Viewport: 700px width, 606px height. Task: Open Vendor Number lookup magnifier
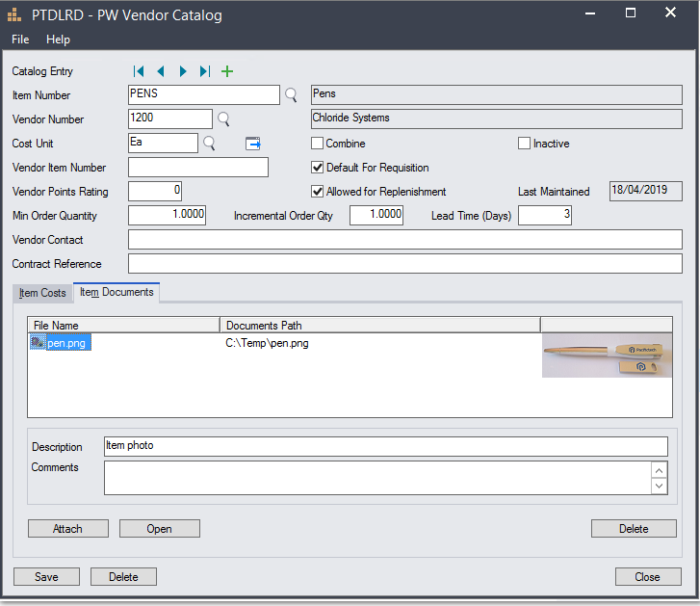pyautogui.click(x=223, y=119)
